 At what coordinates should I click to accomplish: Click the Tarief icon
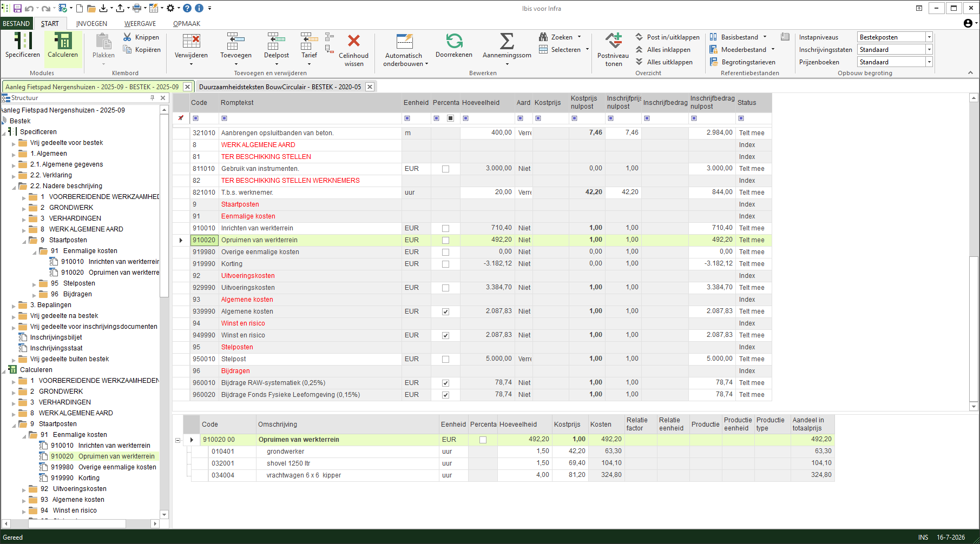point(309,41)
